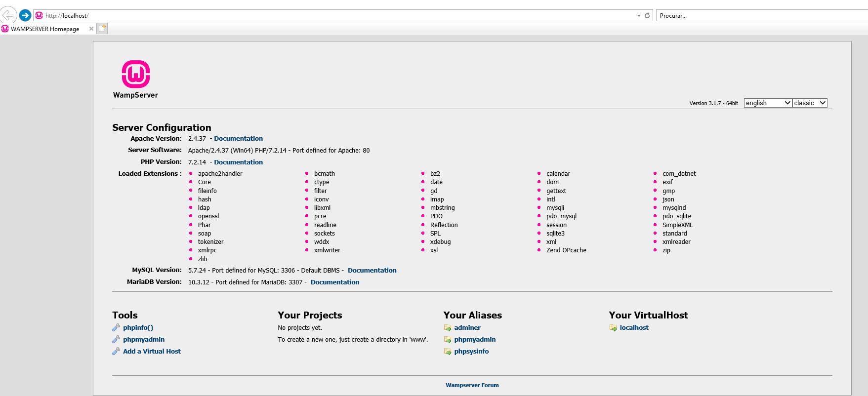
Task: Select the WAMPSERVER Homepage tab
Action: click(x=47, y=29)
